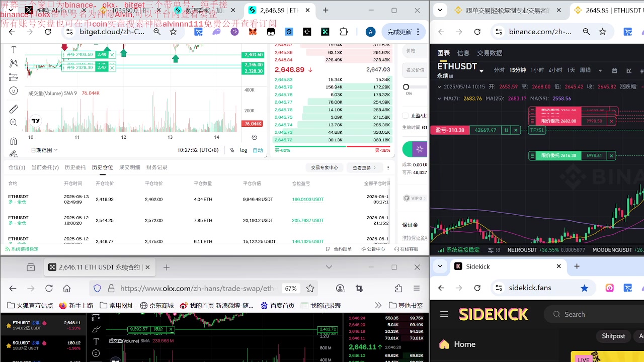
Task: Open 合约跟单 in Bitget footer
Action: coord(339,249)
